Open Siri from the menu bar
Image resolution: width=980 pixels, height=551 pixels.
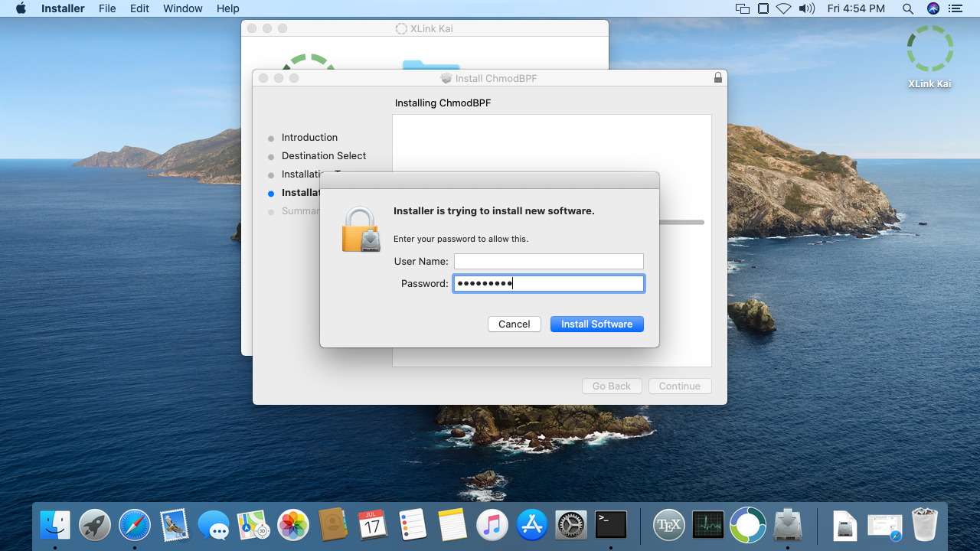[x=933, y=8]
